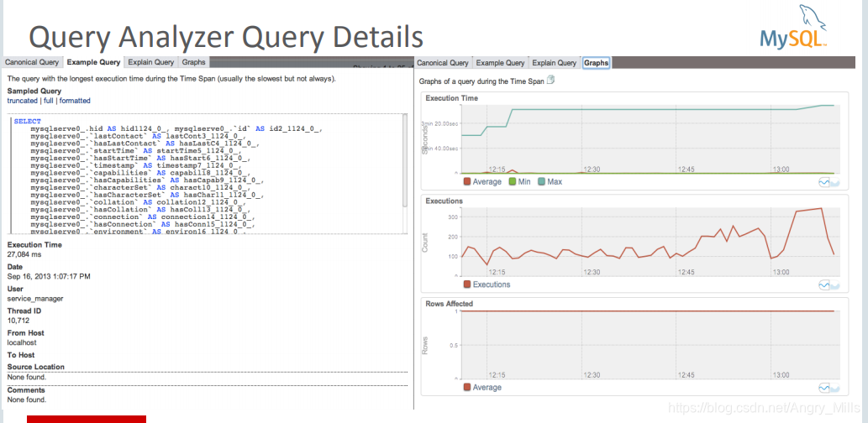Select the Example Query tab in left panel

[93, 62]
